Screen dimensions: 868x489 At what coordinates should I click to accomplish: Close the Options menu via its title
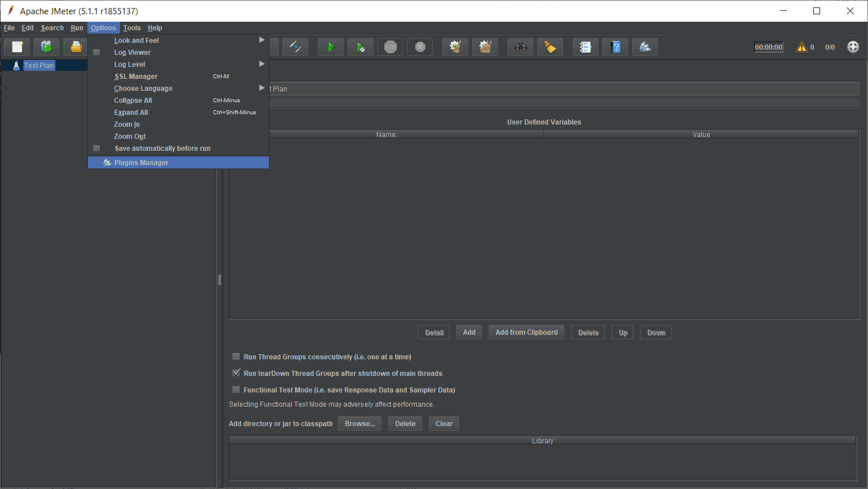pyautogui.click(x=103, y=28)
